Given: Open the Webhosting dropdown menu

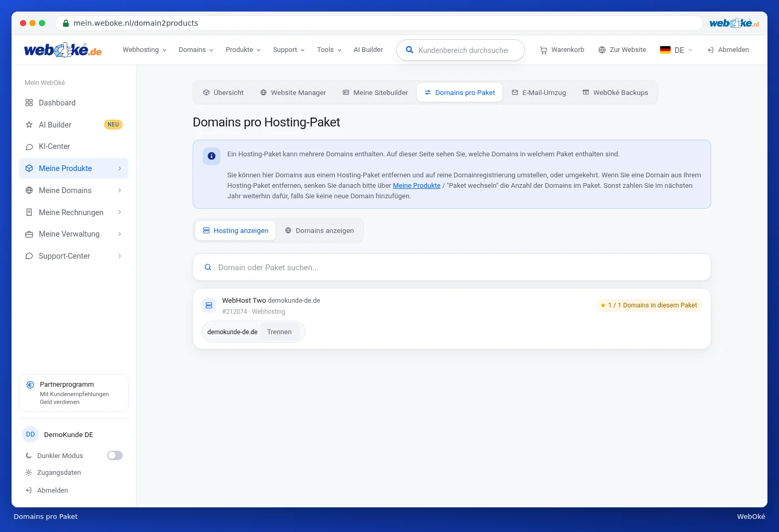Looking at the screenshot, I should (144, 50).
